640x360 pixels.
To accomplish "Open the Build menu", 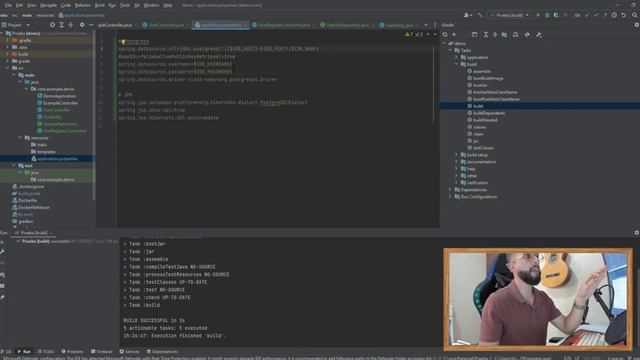I will [100, 5].
